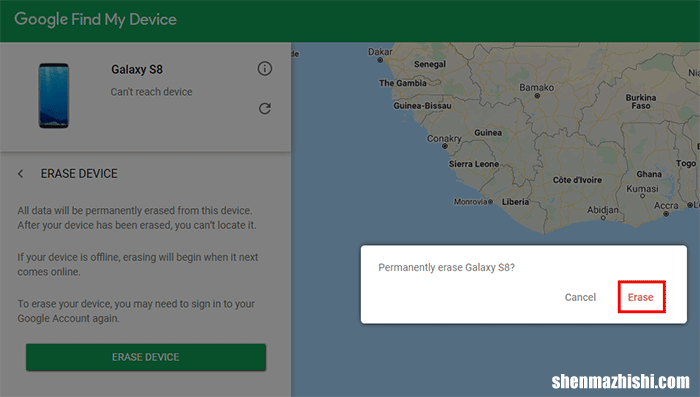Click the Google Find My Device title
This screenshot has width=700, height=397.
click(x=96, y=20)
